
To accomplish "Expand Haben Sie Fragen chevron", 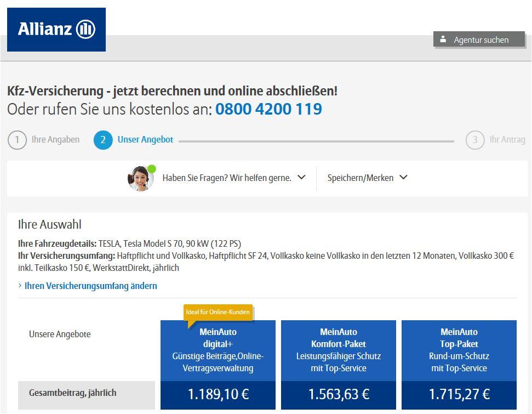I will click(x=301, y=177).
